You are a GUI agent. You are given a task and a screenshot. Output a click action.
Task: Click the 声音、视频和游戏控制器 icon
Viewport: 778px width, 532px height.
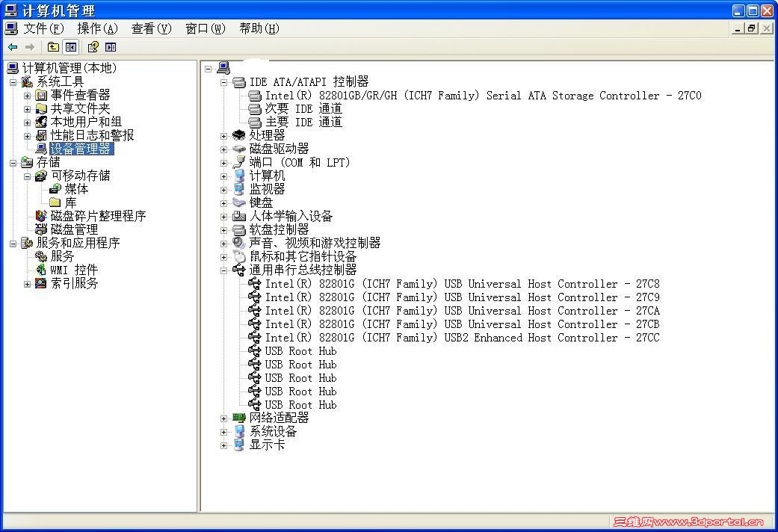coord(239,243)
